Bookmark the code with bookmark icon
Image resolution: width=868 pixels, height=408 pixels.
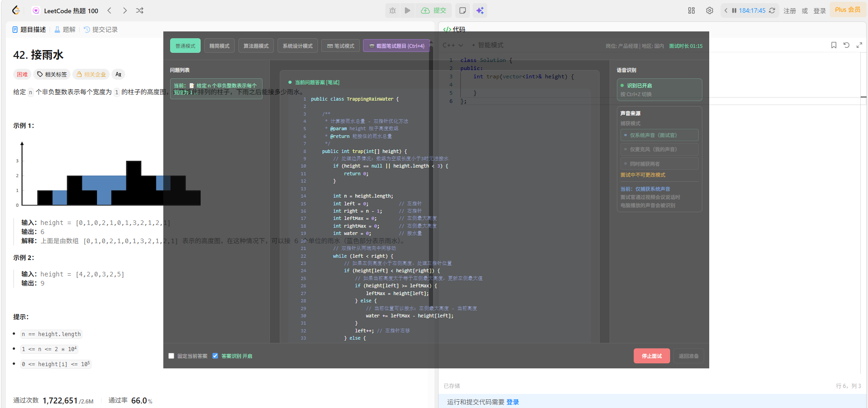pyautogui.click(x=834, y=45)
